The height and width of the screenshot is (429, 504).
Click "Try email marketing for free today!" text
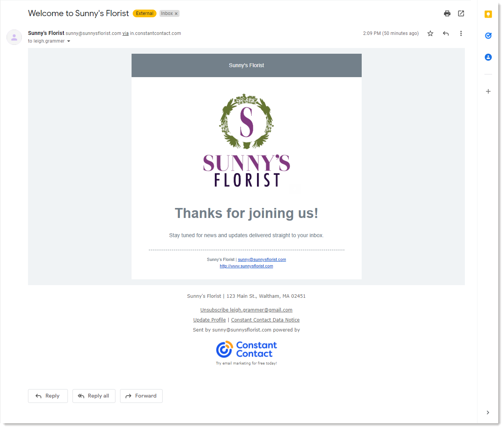(x=246, y=363)
